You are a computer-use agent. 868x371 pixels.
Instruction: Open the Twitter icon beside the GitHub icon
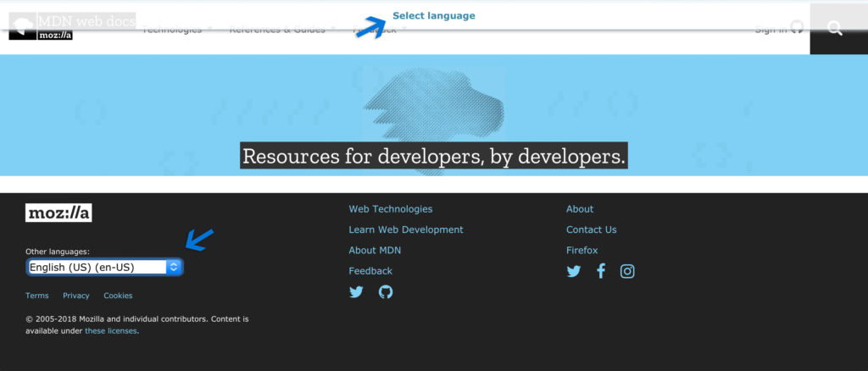[357, 292]
